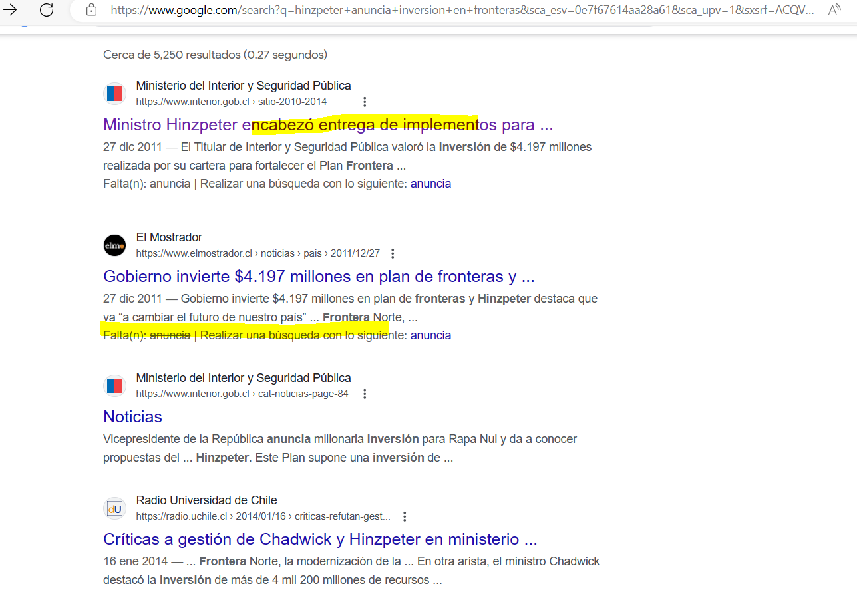The width and height of the screenshot is (857, 616).
Task: Open Gobierno invierte $4.197 millones result
Action: point(319,276)
